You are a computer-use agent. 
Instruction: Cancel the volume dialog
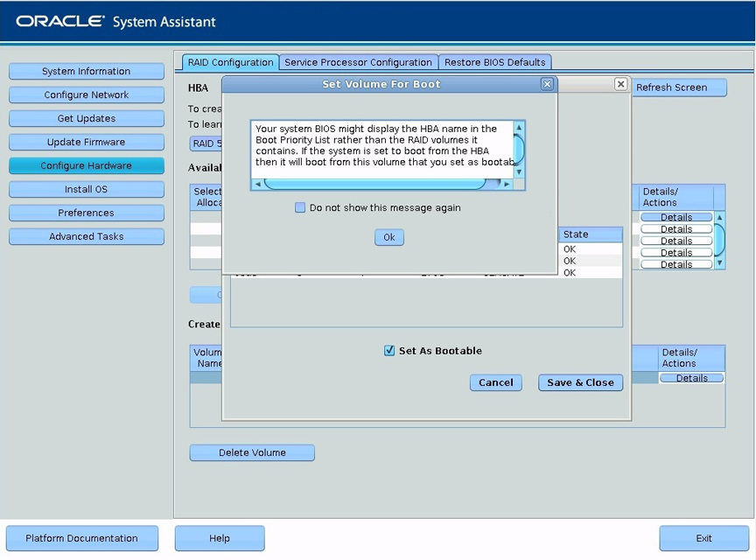pyautogui.click(x=495, y=382)
